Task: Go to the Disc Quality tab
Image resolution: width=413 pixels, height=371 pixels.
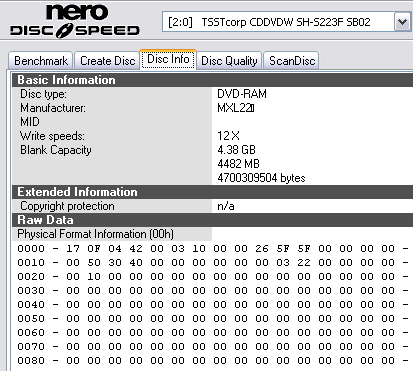Action: click(x=229, y=61)
